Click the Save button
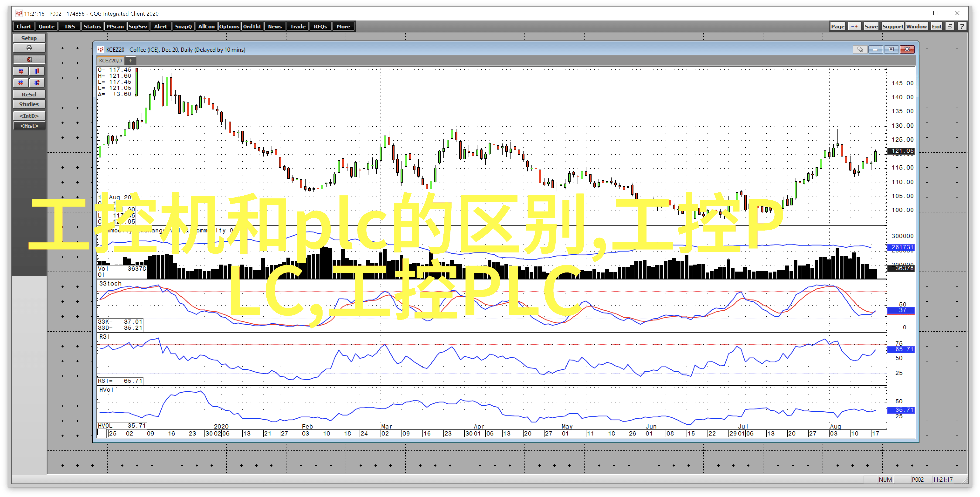The height and width of the screenshot is (497, 980). click(x=871, y=26)
